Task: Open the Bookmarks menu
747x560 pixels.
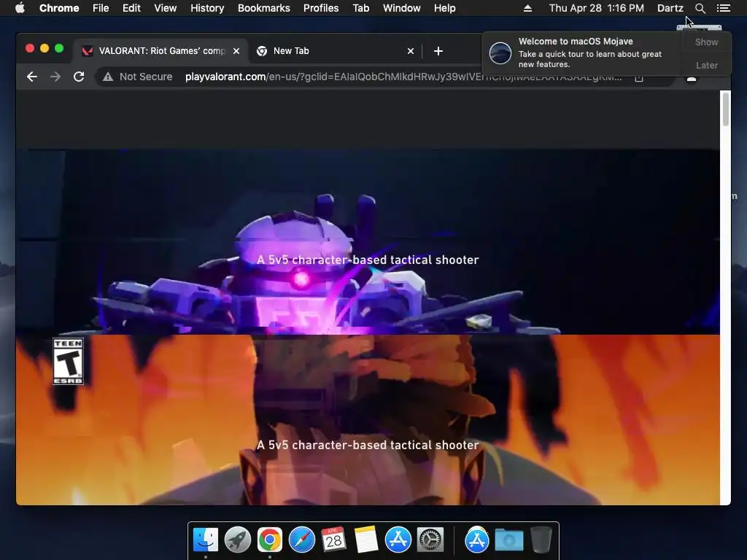Action: tap(264, 8)
